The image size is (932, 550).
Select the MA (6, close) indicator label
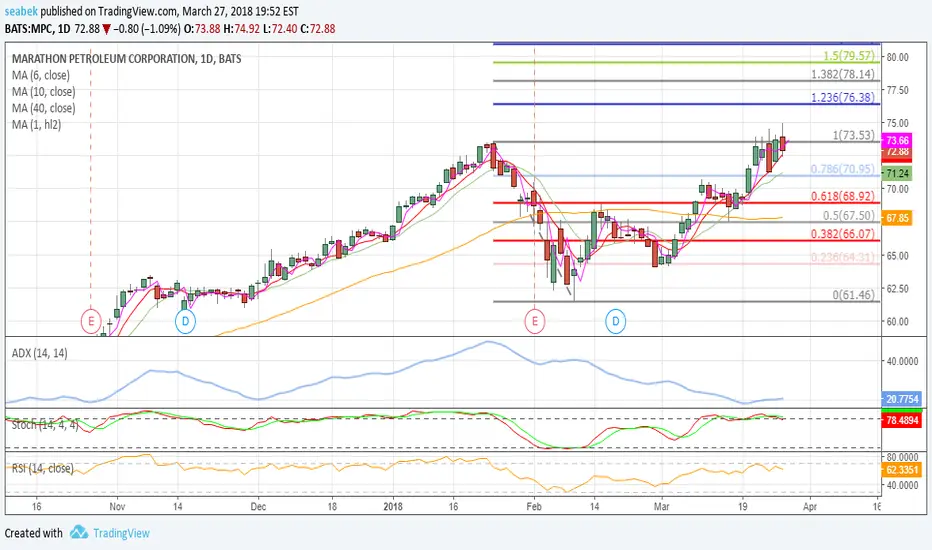point(40,76)
